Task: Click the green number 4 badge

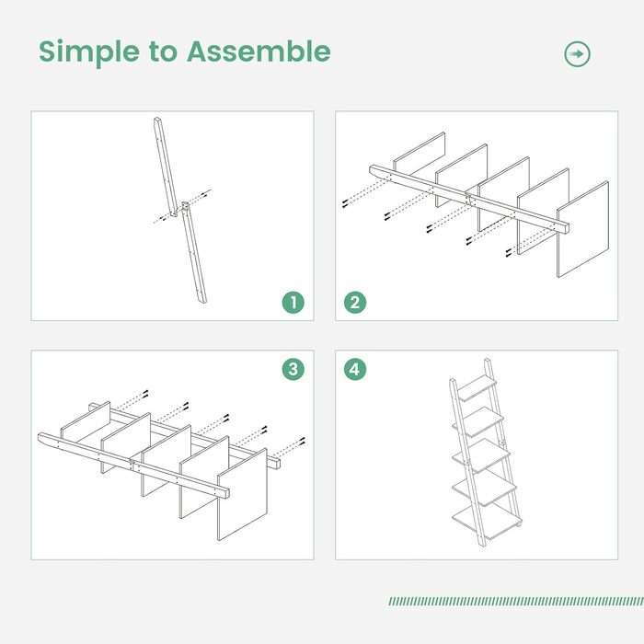Action: click(355, 369)
